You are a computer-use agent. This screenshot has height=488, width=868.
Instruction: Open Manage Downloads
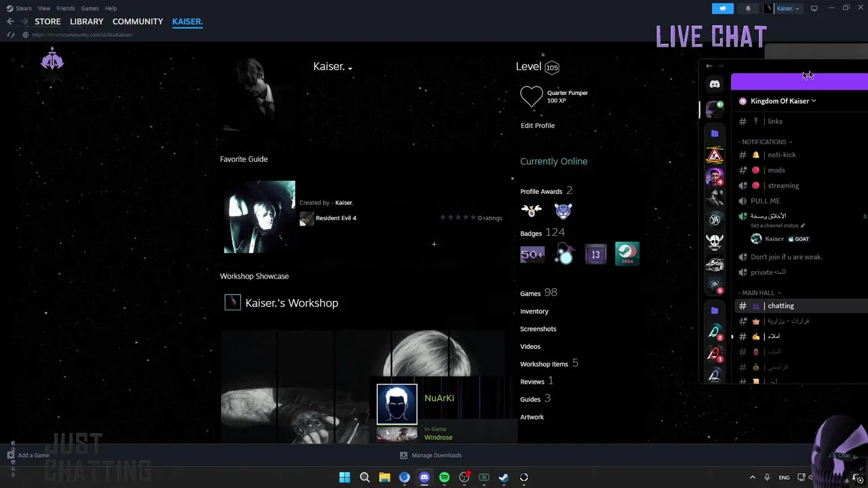(x=431, y=455)
